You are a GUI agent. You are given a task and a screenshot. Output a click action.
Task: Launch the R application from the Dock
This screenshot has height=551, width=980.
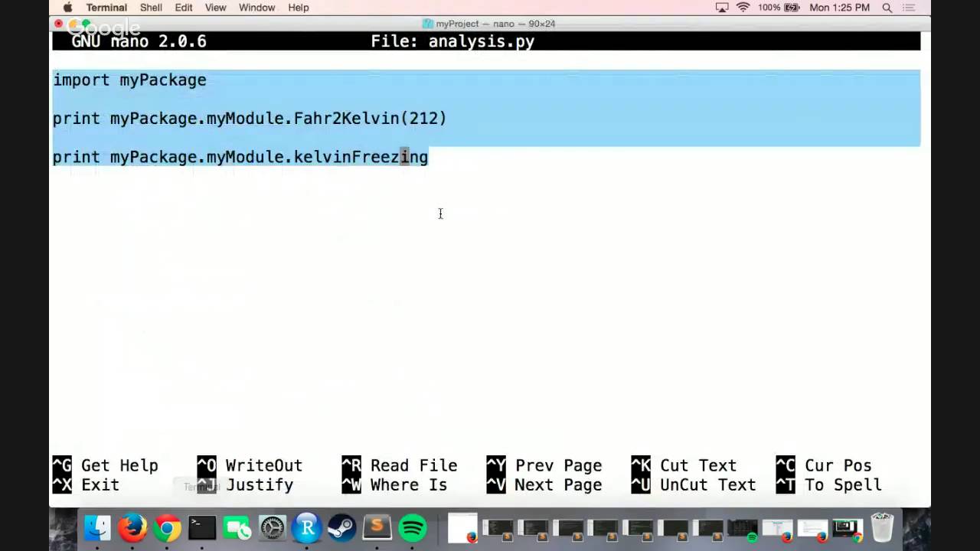click(307, 528)
